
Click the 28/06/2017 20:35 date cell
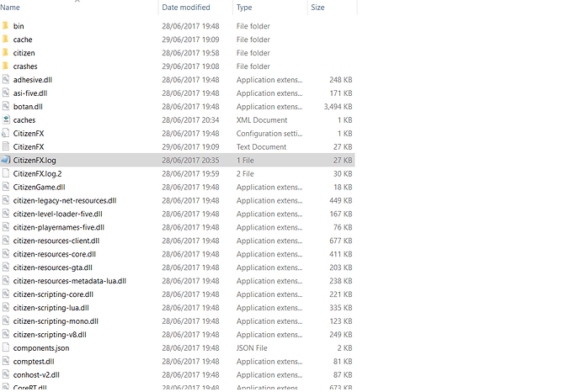click(x=190, y=161)
